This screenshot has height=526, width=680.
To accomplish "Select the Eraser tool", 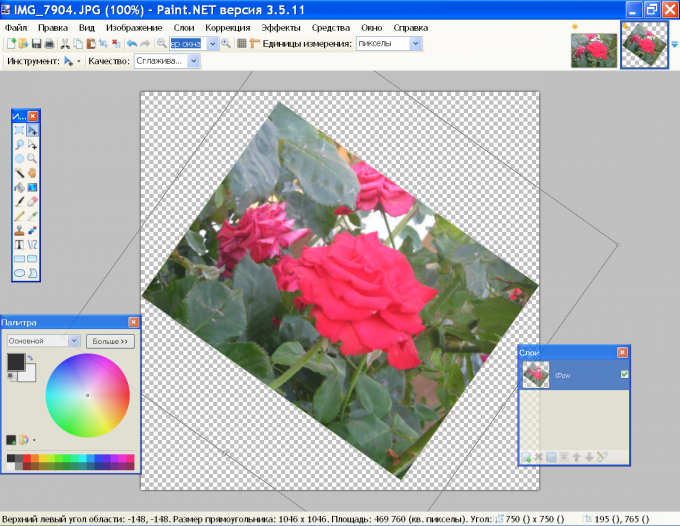I will 32,202.
